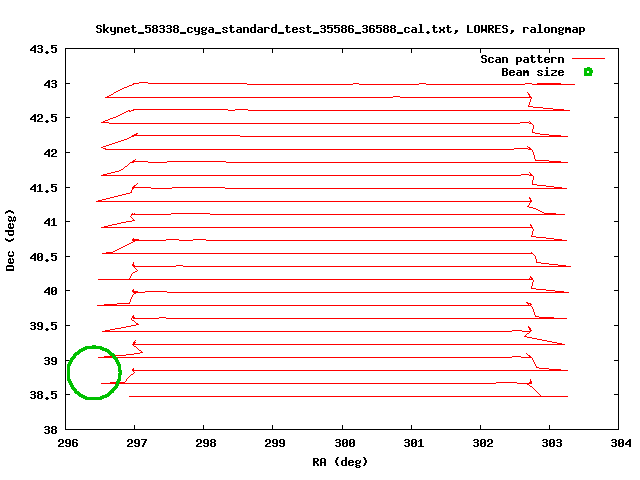Click the 300 x-axis tick label

point(345,443)
